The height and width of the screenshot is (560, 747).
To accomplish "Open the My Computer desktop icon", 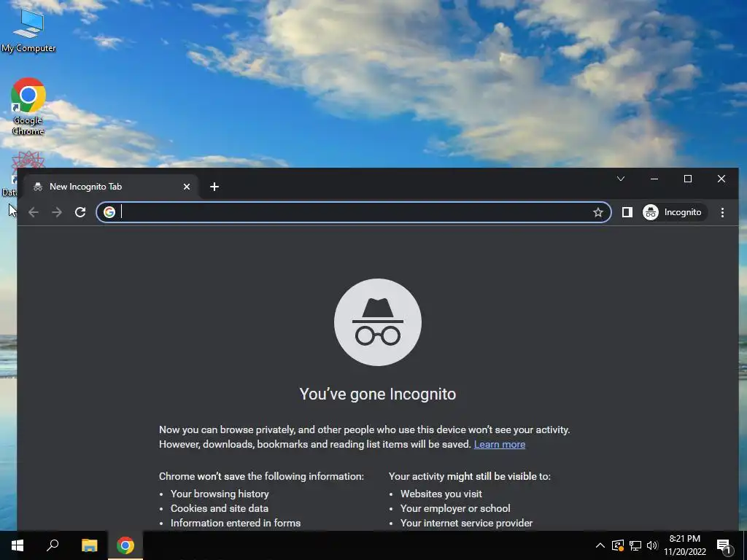I will (x=28, y=31).
